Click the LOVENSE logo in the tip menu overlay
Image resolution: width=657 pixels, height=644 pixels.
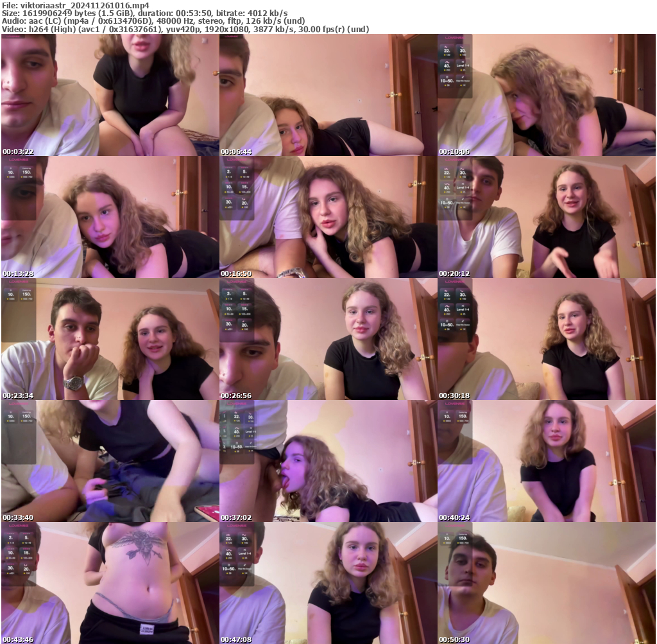(x=455, y=39)
